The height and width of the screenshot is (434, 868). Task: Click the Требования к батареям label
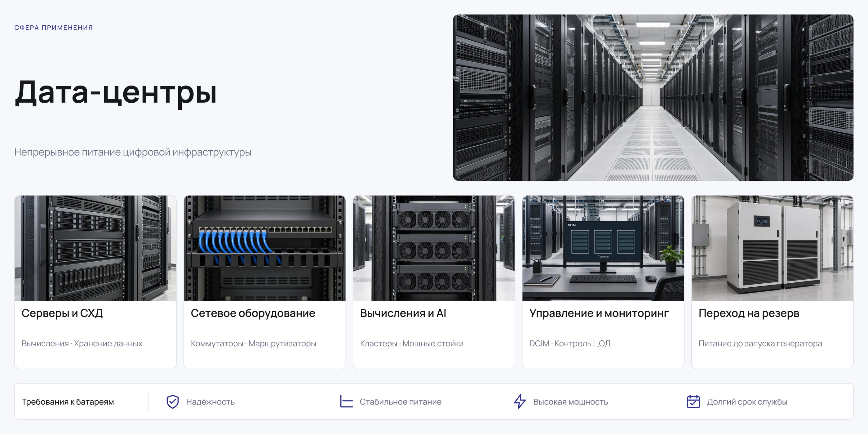[x=68, y=402]
